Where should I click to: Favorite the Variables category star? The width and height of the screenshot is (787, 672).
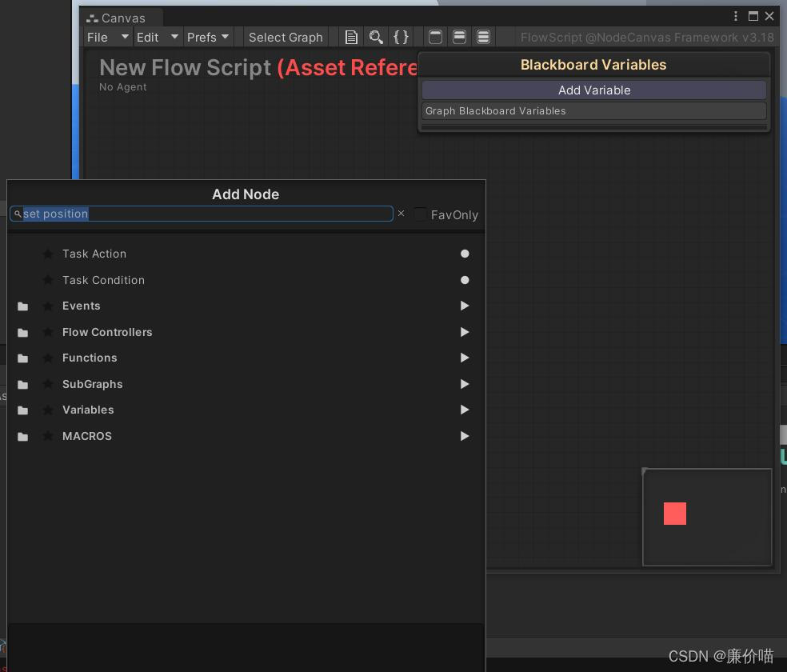[x=48, y=410]
